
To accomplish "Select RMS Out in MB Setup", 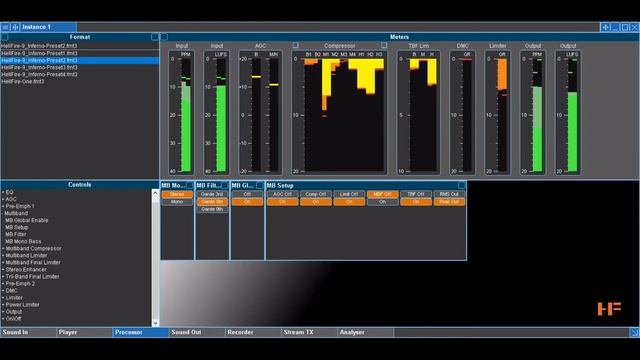I will [449, 194].
